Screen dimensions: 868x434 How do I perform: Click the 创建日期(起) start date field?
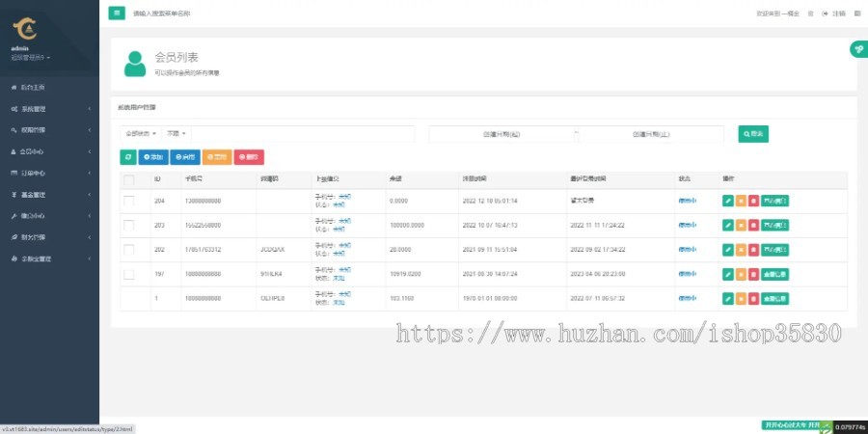[x=502, y=134]
